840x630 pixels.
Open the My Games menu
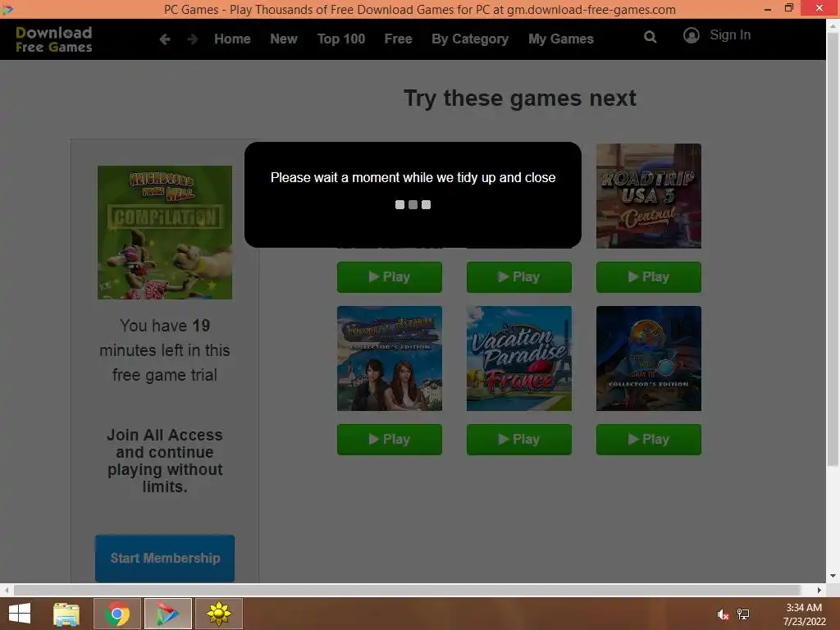click(x=561, y=39)
